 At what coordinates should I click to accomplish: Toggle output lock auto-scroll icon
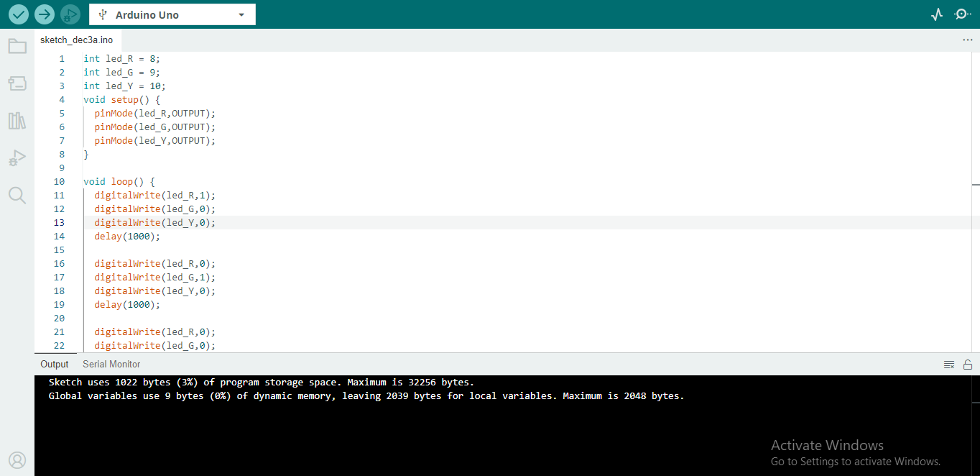tap(968, 365)
